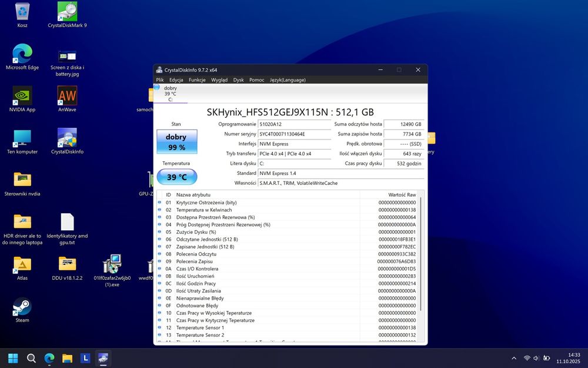The height and width of the screenshot is (368, 588).
Task: Select Temperatura w Kelwinach row
Action: click(287, 210)
